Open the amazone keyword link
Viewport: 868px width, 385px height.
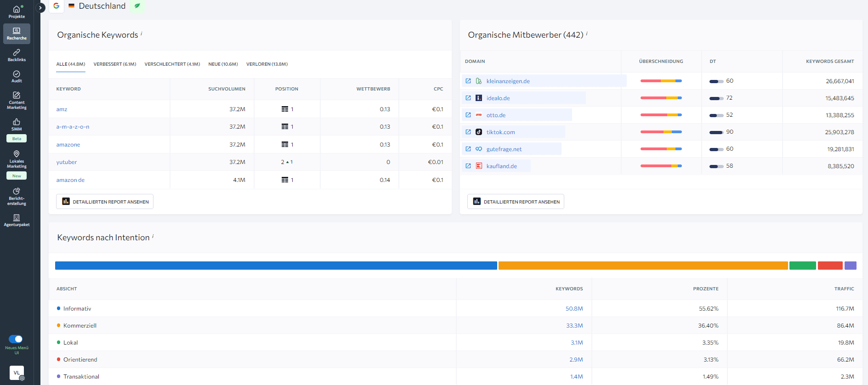coord(68,145)
